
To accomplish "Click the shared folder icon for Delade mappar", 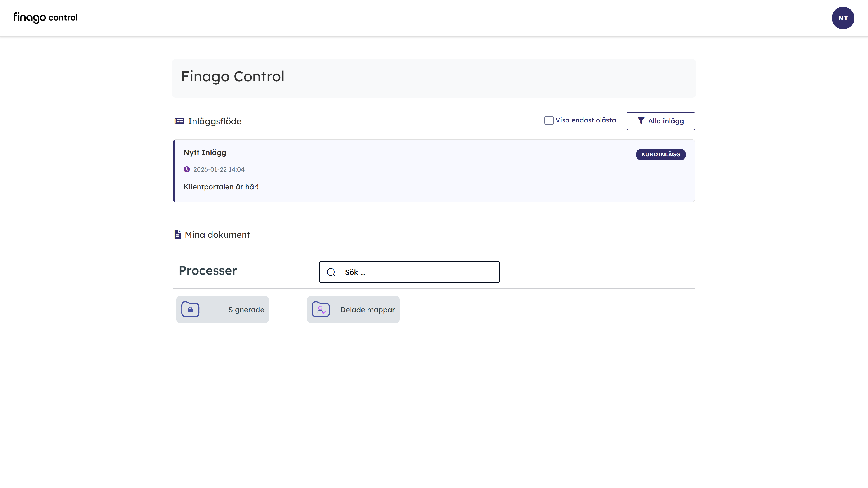I will [321, 309].
